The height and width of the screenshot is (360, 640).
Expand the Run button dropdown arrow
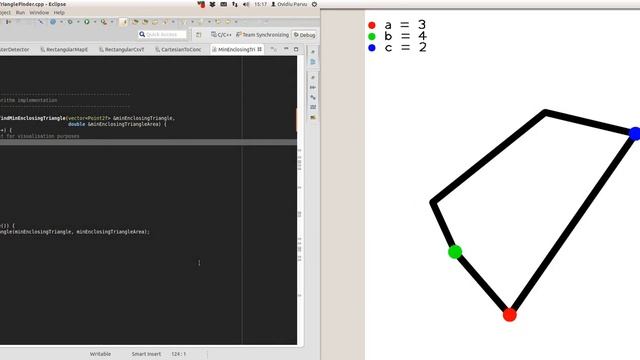click(x=95, y=22)
